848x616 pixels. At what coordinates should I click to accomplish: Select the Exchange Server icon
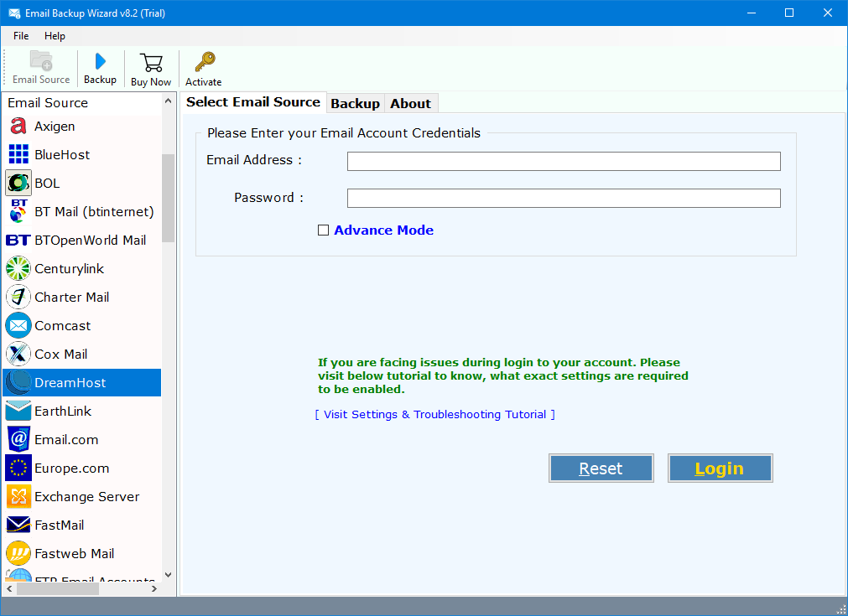click(x=18, y=497)
